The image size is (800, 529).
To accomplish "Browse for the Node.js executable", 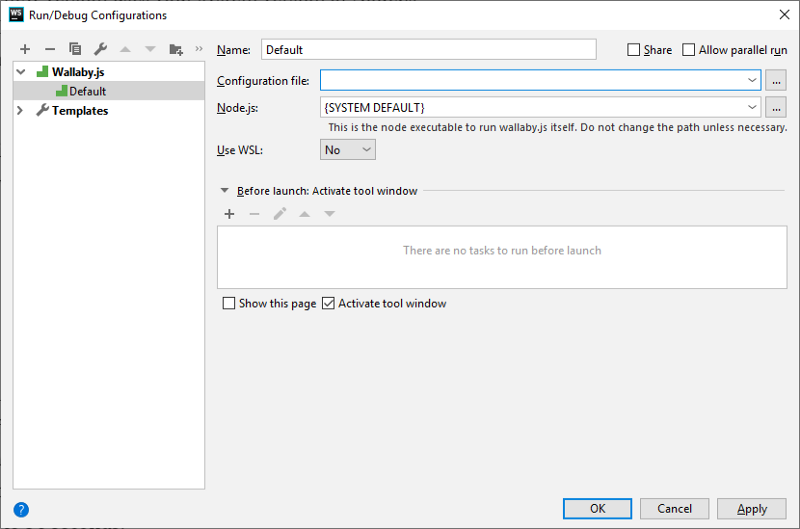I will pyautogui.click(x=776, y=108).
